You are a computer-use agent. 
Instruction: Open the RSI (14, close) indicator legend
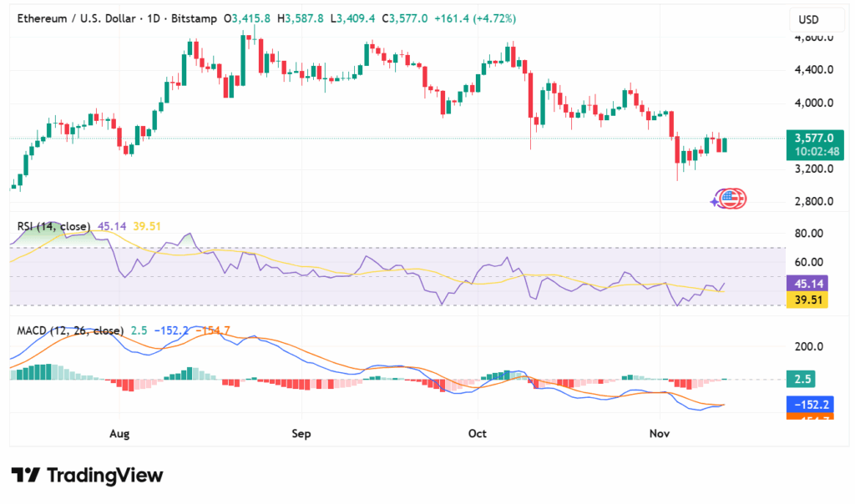tap(53, 226)
